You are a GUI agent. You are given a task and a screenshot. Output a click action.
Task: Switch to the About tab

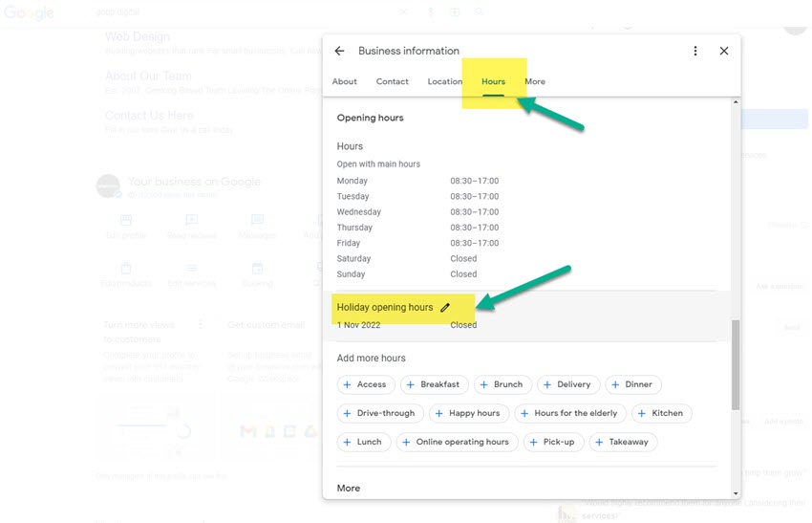[x=345, y=82]
